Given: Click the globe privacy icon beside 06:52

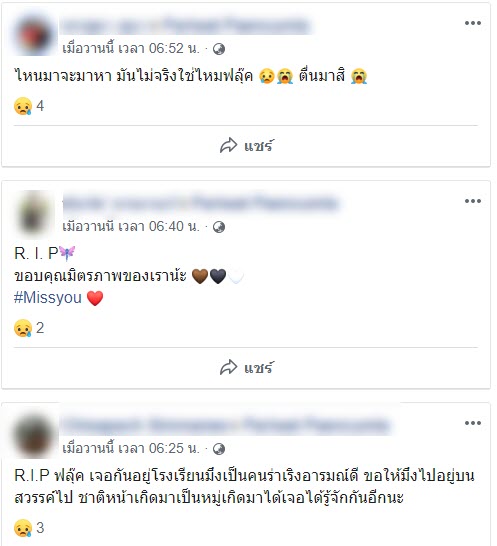Looking at the screenshot, I should [219, 49].
